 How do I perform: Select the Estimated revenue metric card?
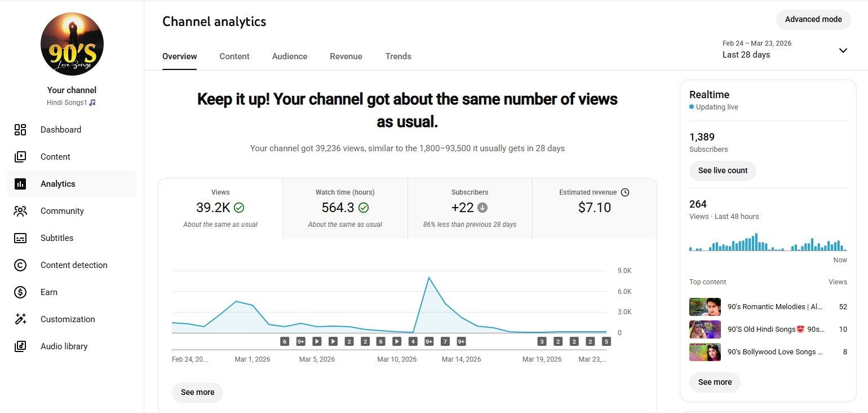click(594, 209)
